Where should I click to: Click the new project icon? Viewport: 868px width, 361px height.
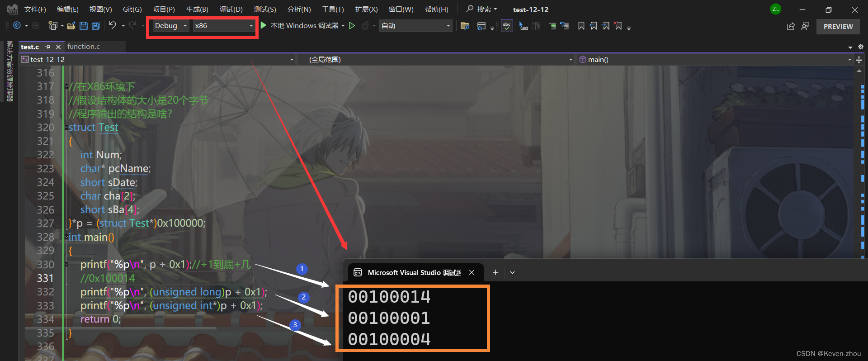[53, 26]
